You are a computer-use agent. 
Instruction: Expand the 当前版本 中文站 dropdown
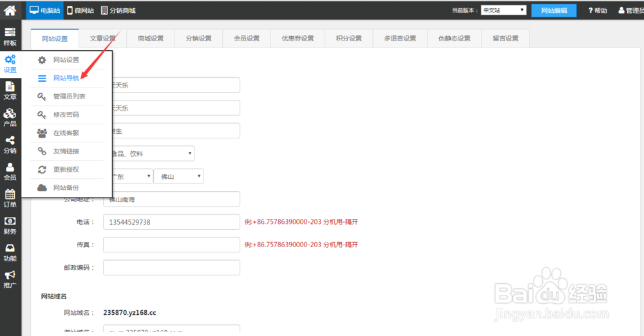[x=504, y=10]
